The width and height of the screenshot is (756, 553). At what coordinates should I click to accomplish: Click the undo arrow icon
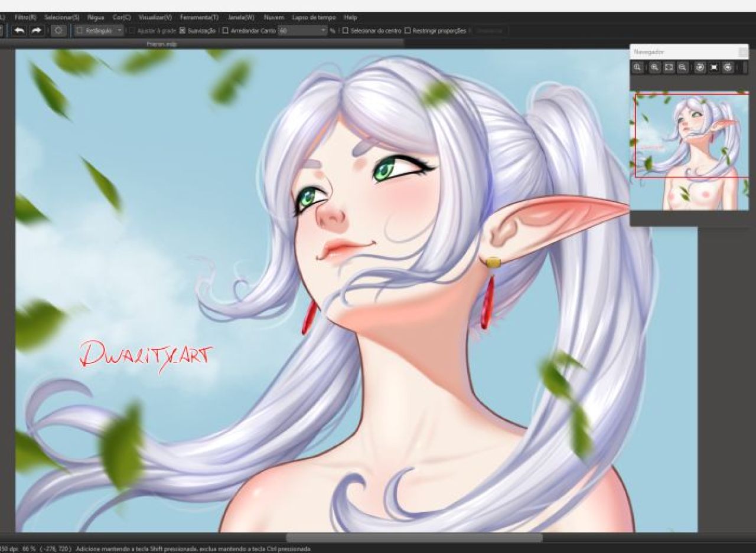coord(19,30)
